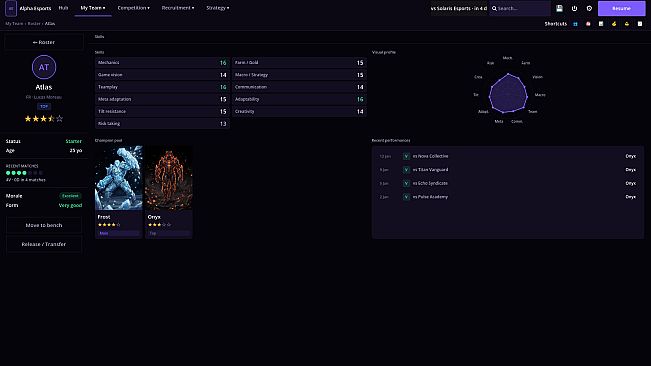Click the Game vision skill row

[162, 75]
